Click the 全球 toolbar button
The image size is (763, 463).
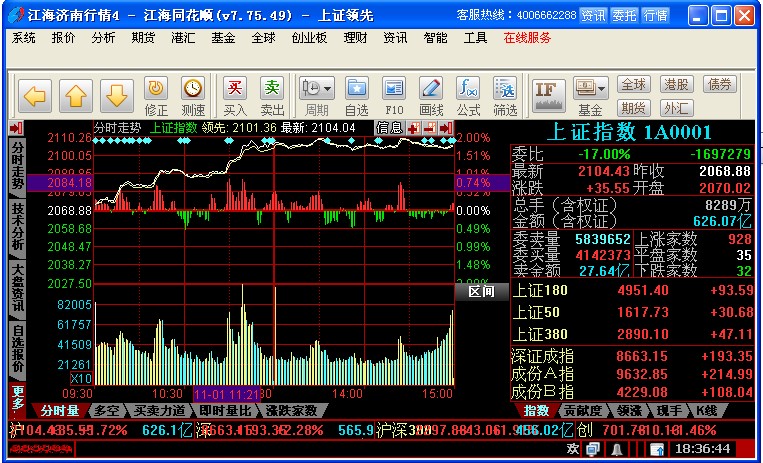click(x=634, y=84)
